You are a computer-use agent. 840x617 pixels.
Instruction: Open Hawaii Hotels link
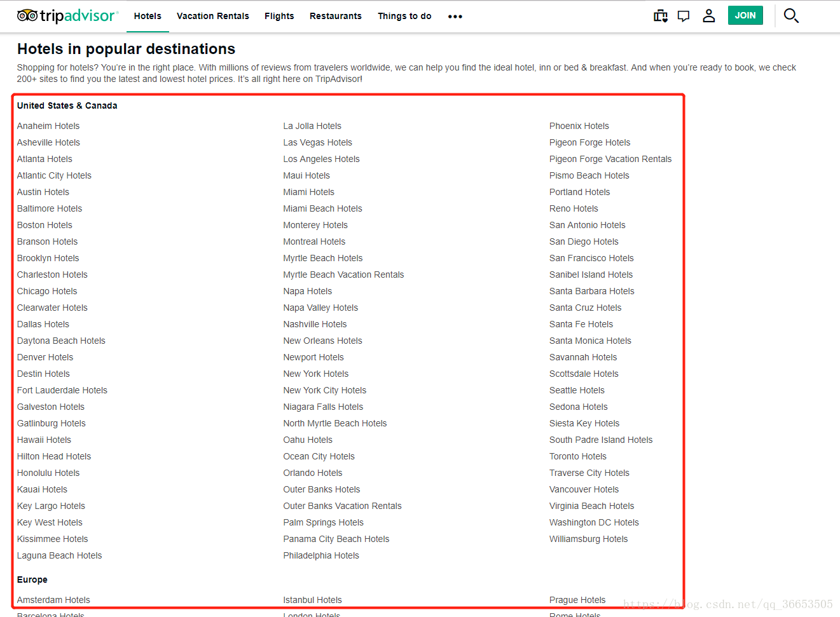coord(44,440)
